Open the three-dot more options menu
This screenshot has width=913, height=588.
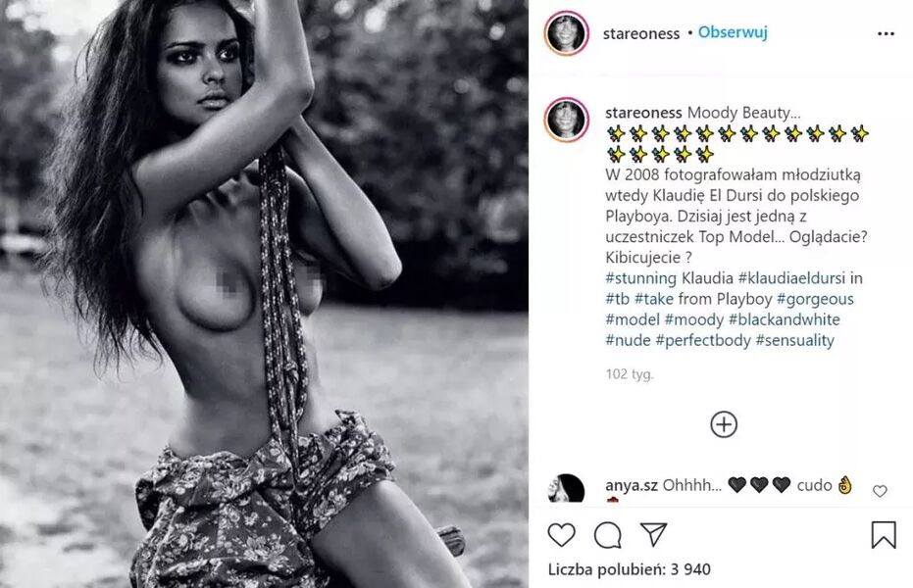(886, 33)
